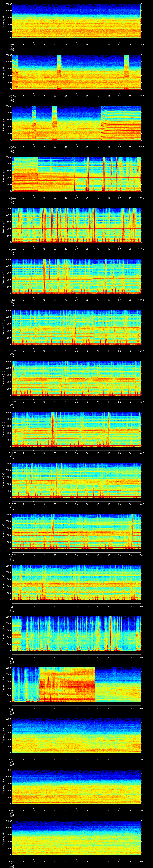
Task: Select the broadband burst near 21 seconds in the 2:07:00 panel
Action: [59, 71]
